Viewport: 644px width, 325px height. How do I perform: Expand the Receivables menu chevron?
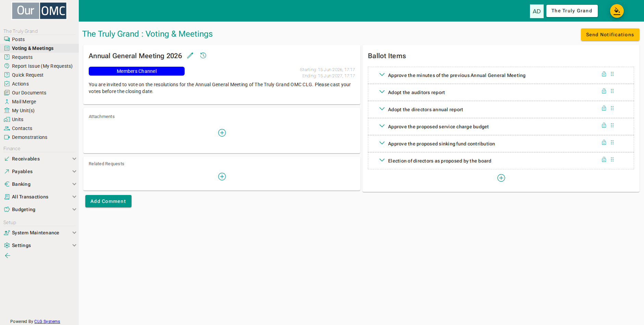pyautogui.click(x=74, y=159)
